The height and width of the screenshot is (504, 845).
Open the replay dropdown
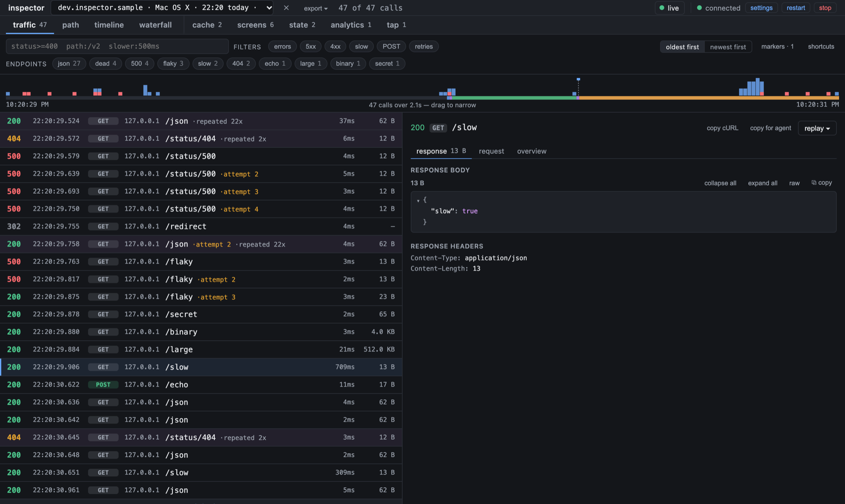click(817, 128)
